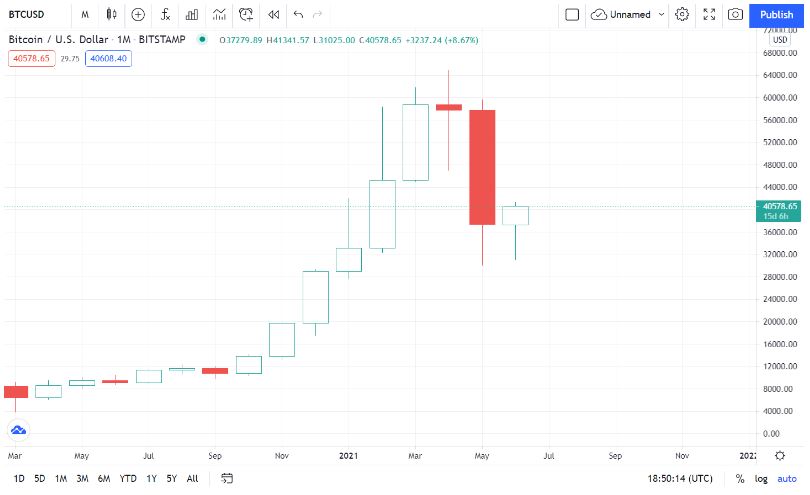Click the Create Alert clock icon
Viewport: 810px width, 495px height.
point(246,15)
